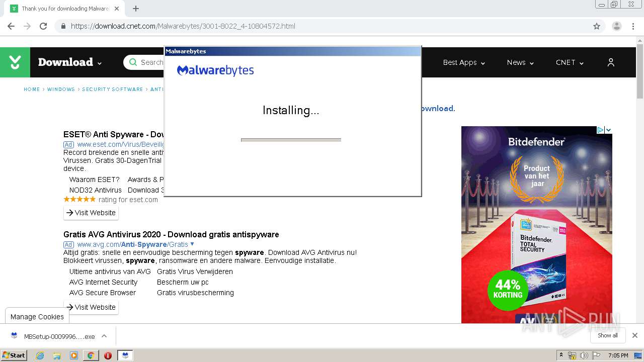
Task: Click Ultieme antivirus van AVG link
Action: pyautogui.click(x=110, y=271)
